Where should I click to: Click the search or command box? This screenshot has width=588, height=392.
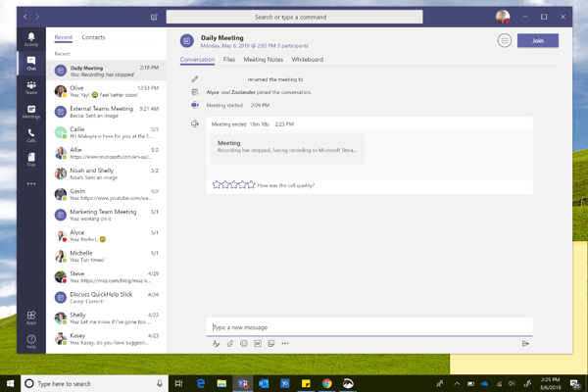click(294, 17)
